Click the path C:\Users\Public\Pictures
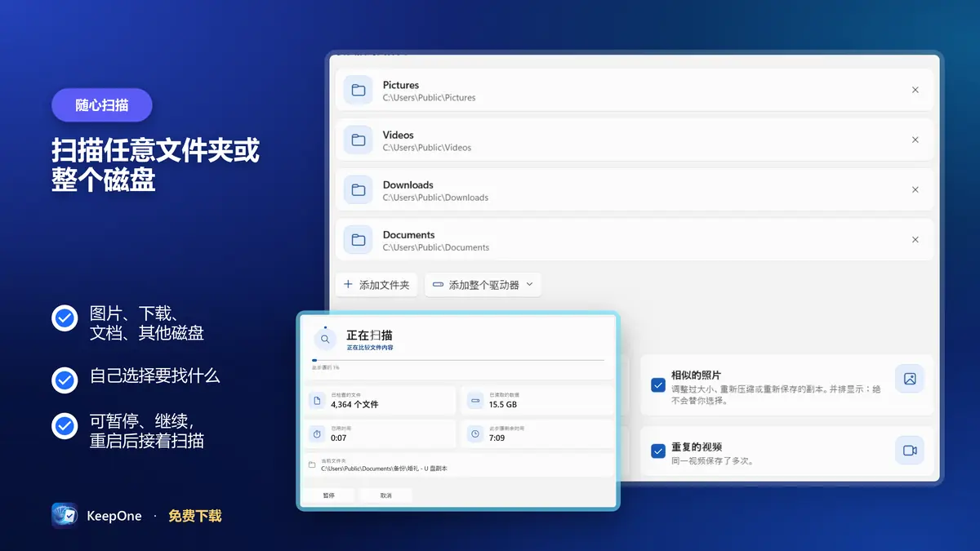980x551 pixels. pyautogui.click(x=429, y=98)
